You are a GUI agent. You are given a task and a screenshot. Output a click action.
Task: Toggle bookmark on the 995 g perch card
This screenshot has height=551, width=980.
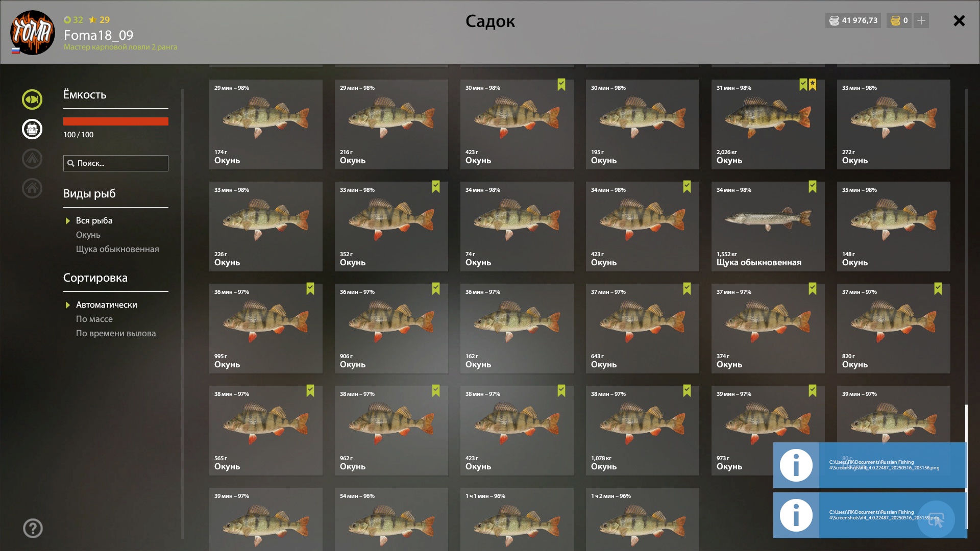click(310, 289)
